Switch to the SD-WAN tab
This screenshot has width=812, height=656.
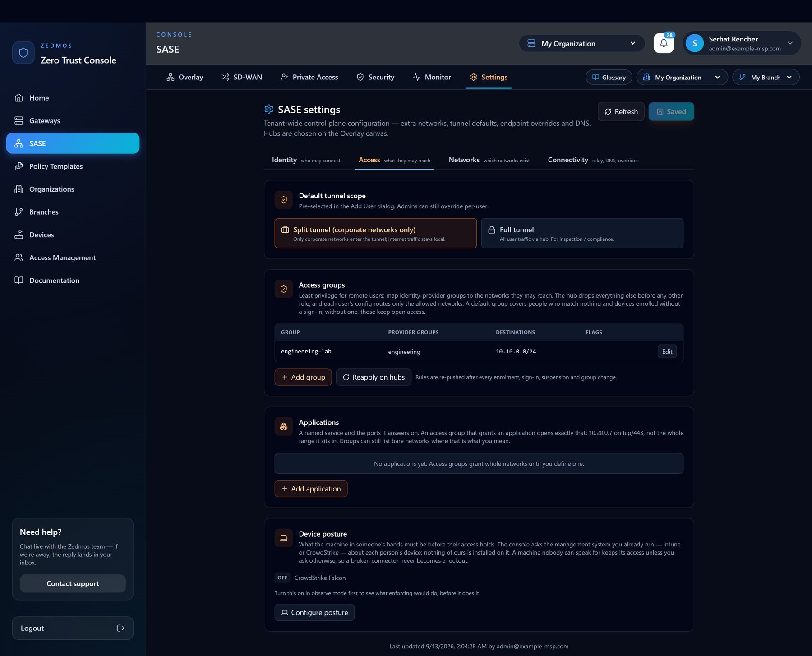click(242, 77)
